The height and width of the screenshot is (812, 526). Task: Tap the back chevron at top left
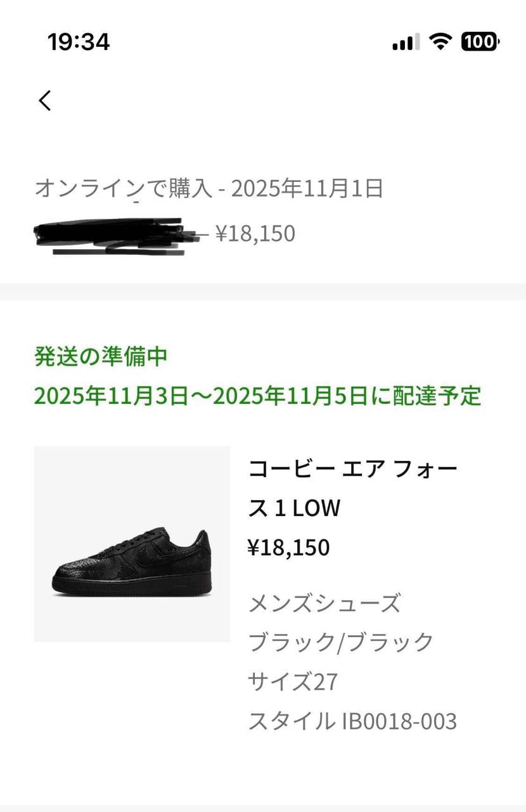(44, 100)
